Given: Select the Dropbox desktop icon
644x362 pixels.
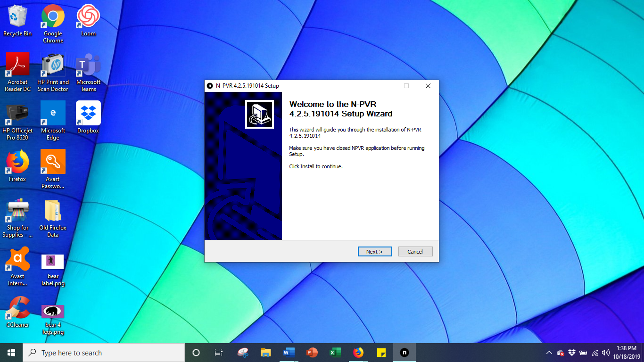Looking at the screenshot, I should pyautogui.click(x=88, y=117).
